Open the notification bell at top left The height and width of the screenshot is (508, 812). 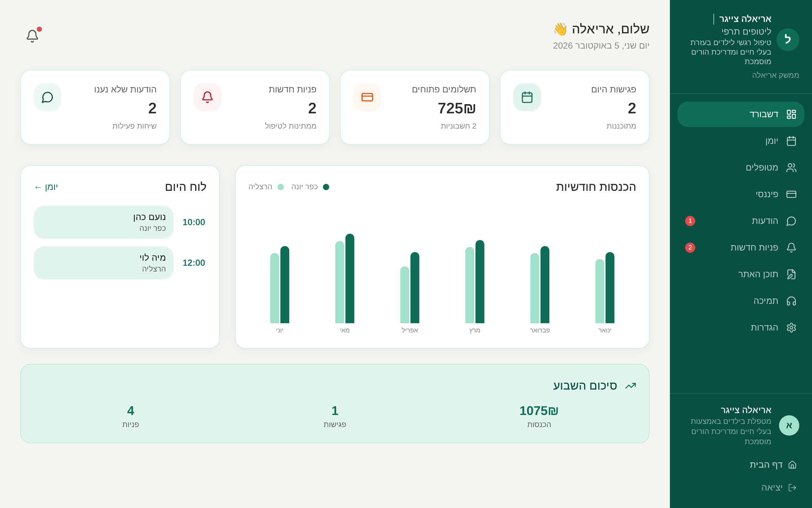click(33, 36)
